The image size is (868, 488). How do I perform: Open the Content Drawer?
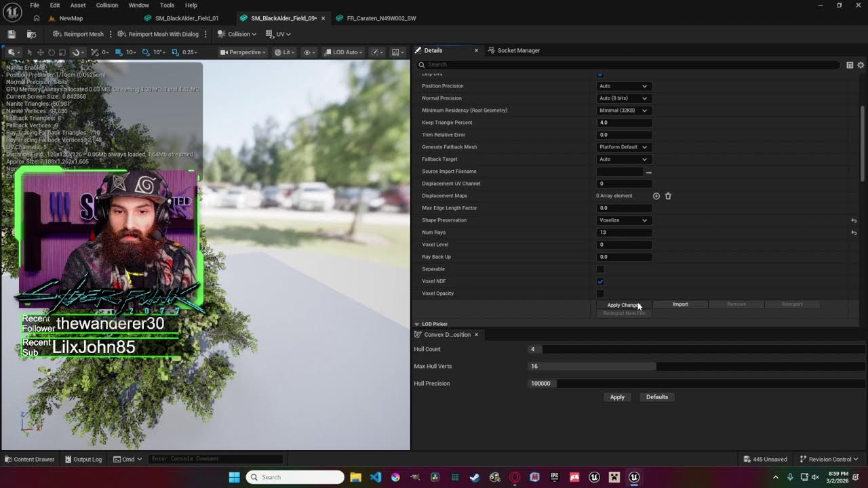coord(29,459)
